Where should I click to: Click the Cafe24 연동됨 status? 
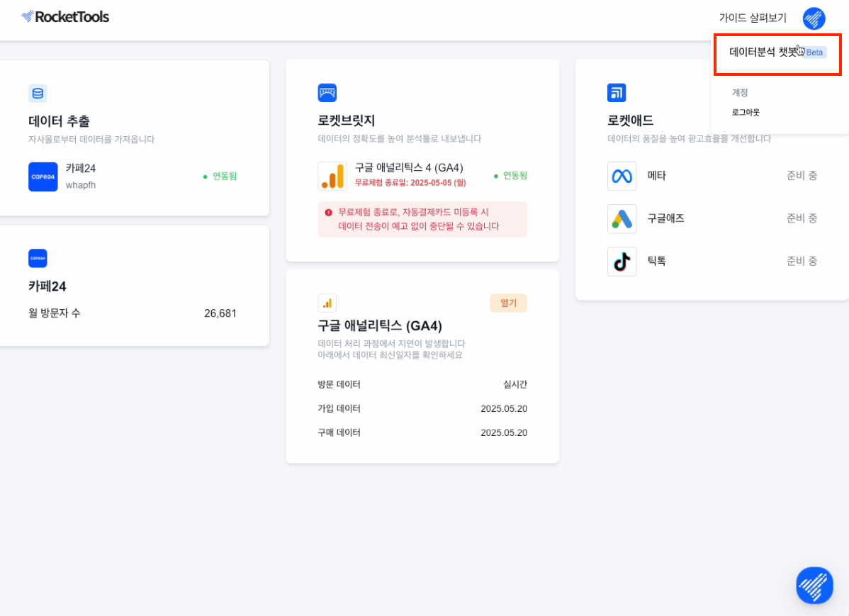click(220, 176)
